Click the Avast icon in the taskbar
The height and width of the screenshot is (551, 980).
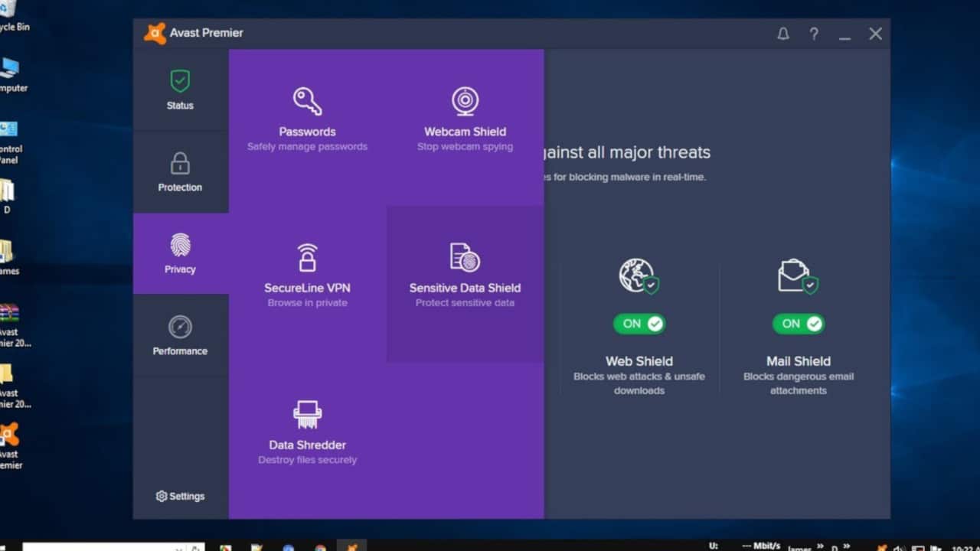[351, 546]
